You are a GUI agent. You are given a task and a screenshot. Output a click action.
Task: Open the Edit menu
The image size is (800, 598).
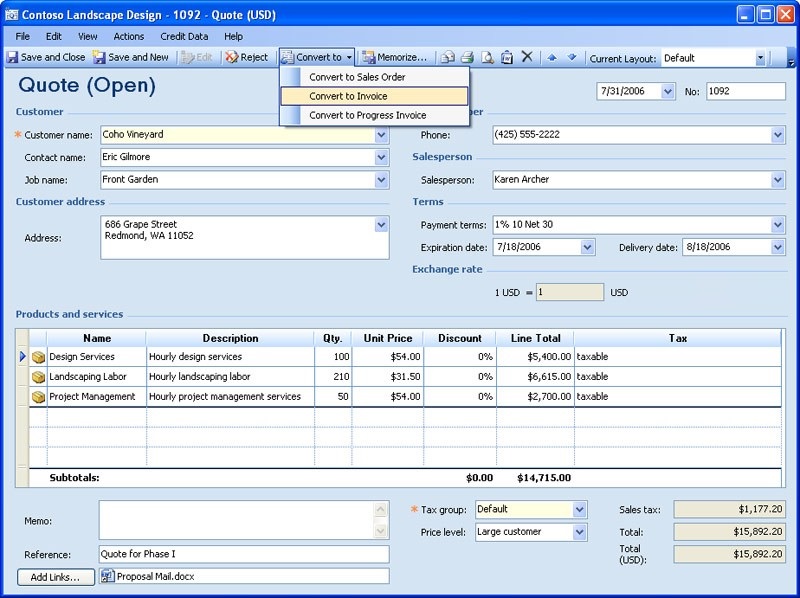tap(54, 36)
